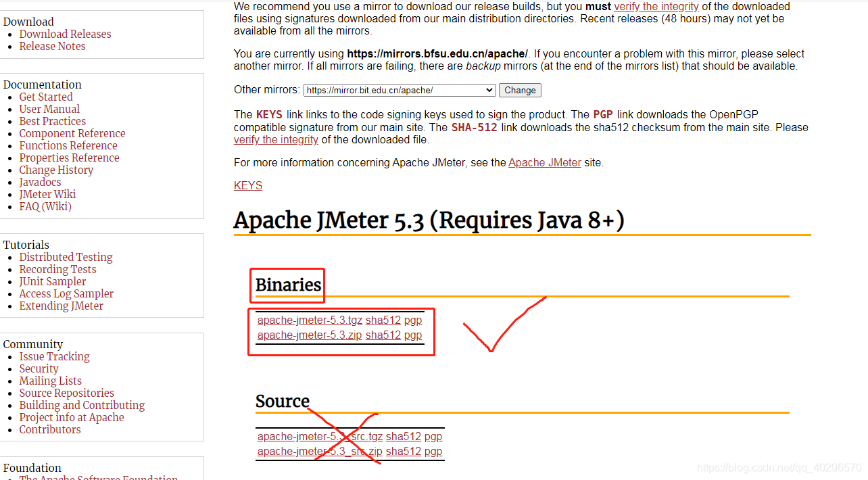Open pgp signature for binary tgz
This screenshot has height=480, width=868.
413,320
